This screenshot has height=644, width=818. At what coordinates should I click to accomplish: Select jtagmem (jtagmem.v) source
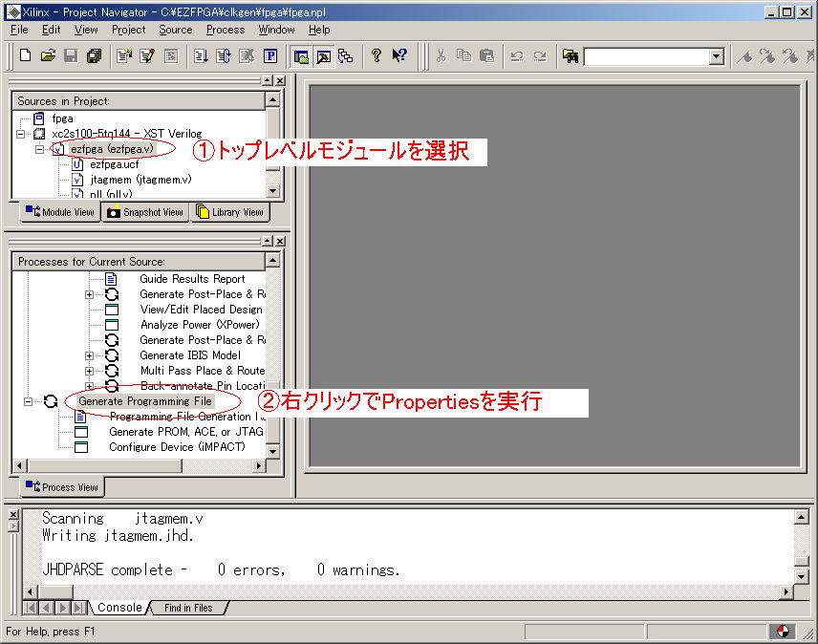[x=140, y=180]
